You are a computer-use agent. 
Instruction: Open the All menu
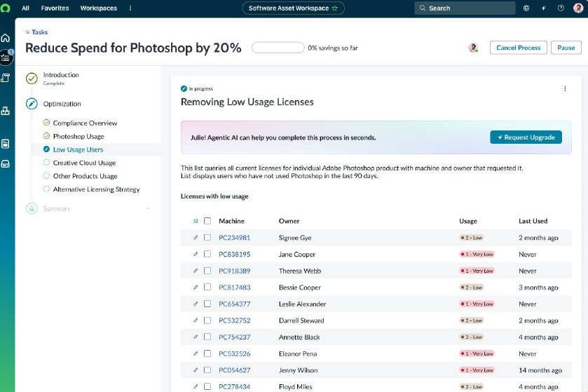[25, 8]
